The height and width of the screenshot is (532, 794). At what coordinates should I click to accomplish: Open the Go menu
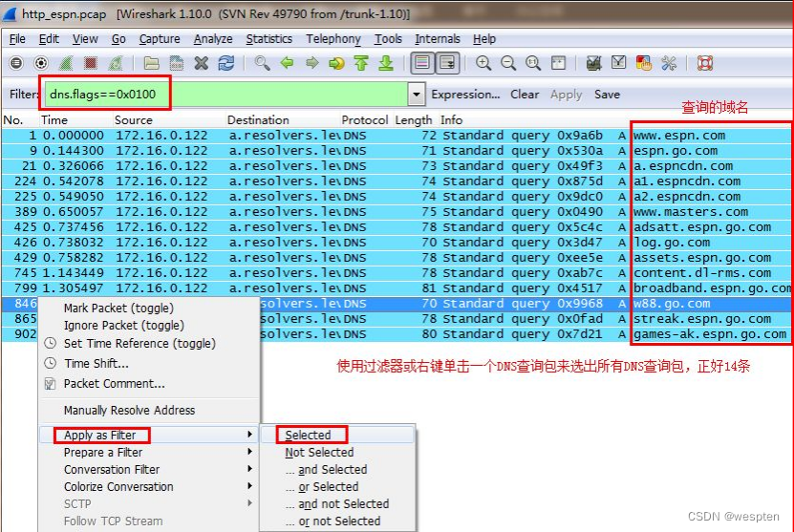click(x=118, y=39)
